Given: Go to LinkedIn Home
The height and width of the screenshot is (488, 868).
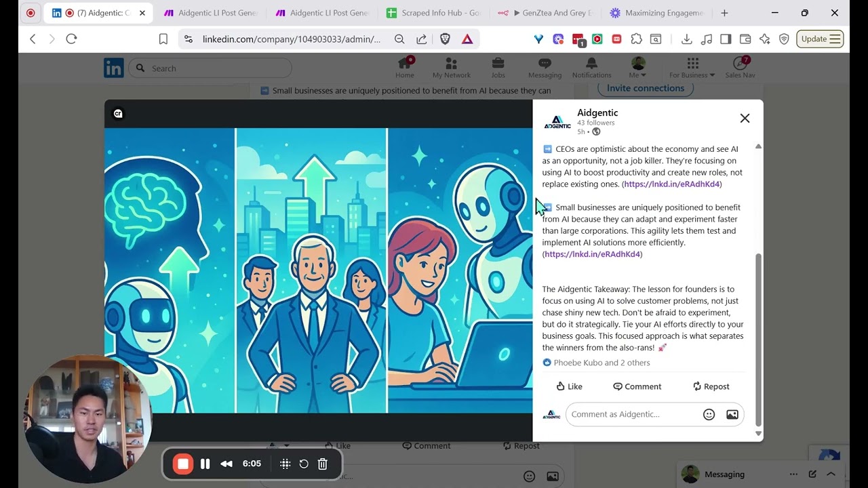Looking at the screenshot, I should [x=405, y=68].
